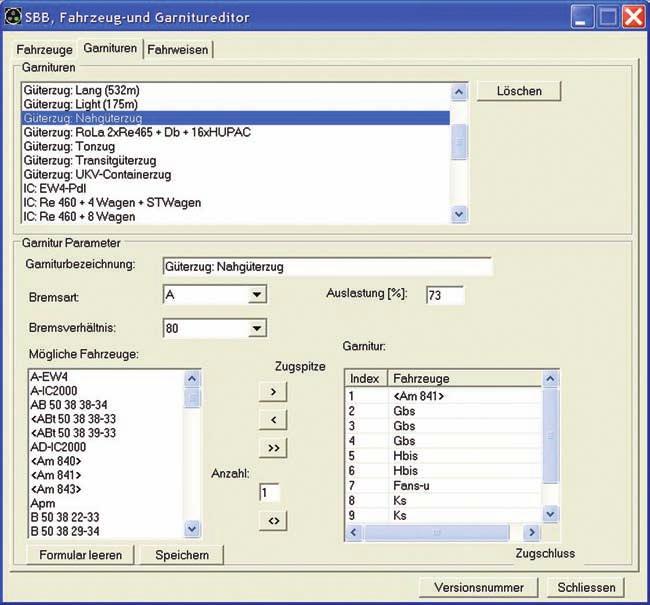Select A-IC2000 vehicle
650x605 pixels.
tap(107, 391)
